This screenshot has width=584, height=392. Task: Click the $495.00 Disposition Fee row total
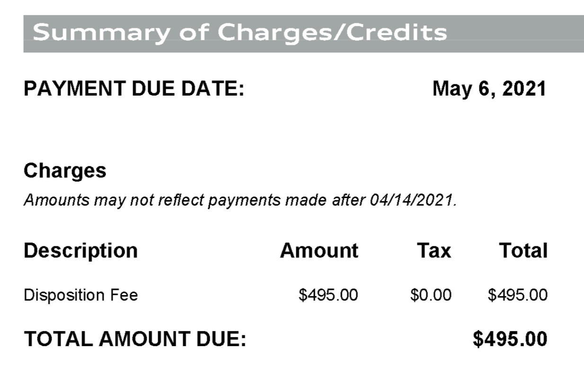point(518,296)
